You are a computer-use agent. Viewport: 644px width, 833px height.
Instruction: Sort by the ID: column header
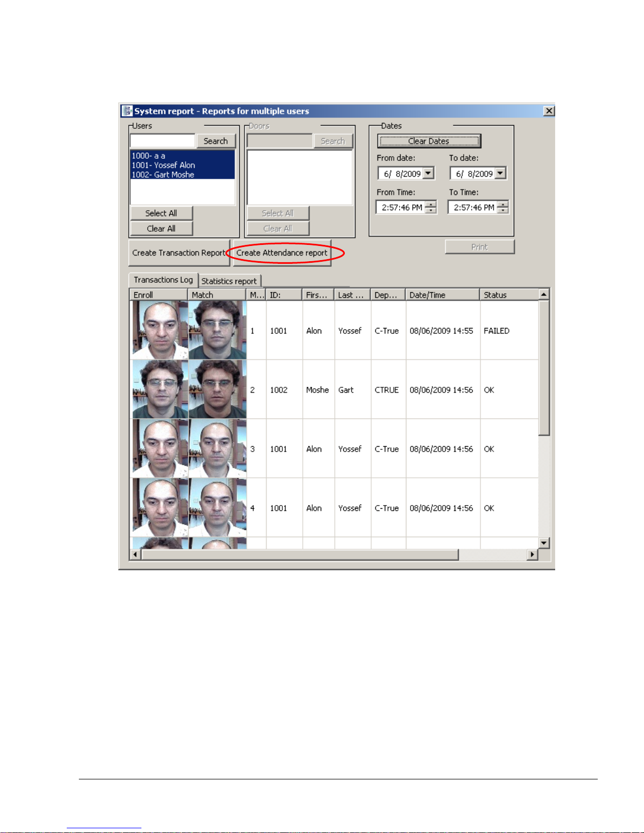284,295
